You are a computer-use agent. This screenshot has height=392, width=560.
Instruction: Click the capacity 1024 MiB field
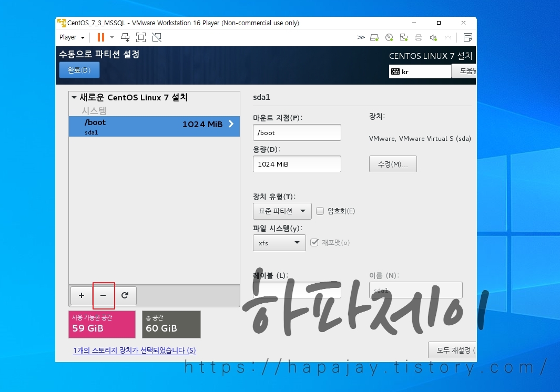click(297, 164)
